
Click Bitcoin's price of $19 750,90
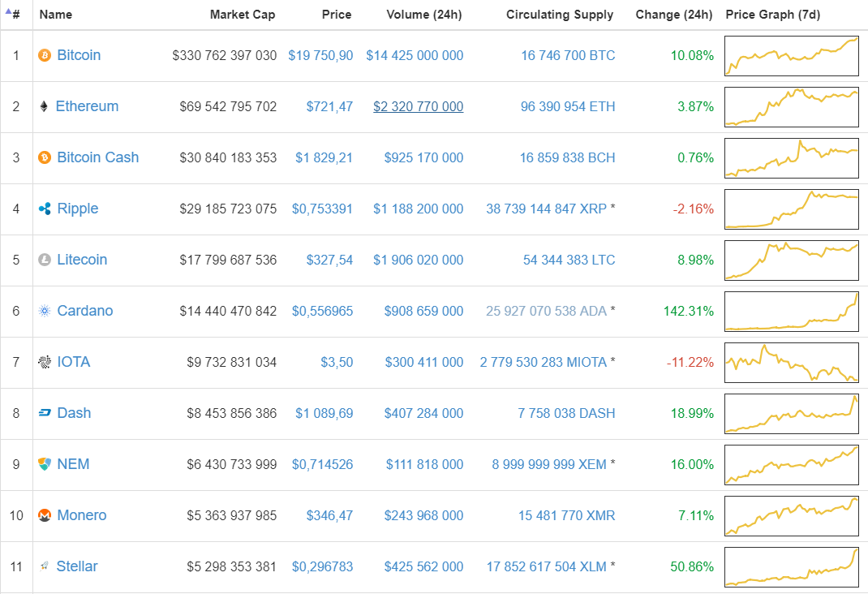tap(320, 54)
